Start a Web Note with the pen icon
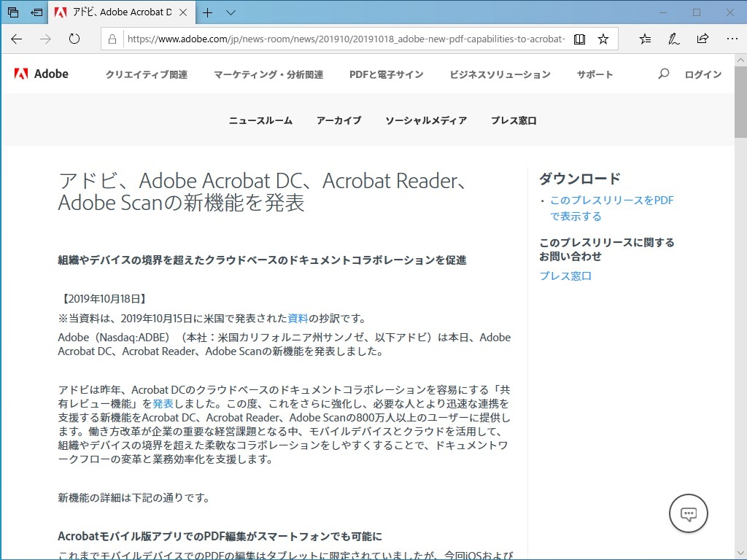 click(673, 39)
